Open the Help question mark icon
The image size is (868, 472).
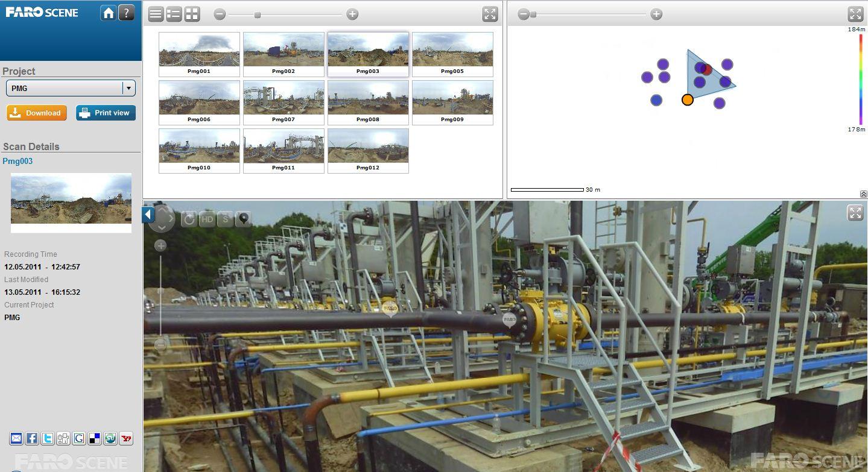pos(126,13)
